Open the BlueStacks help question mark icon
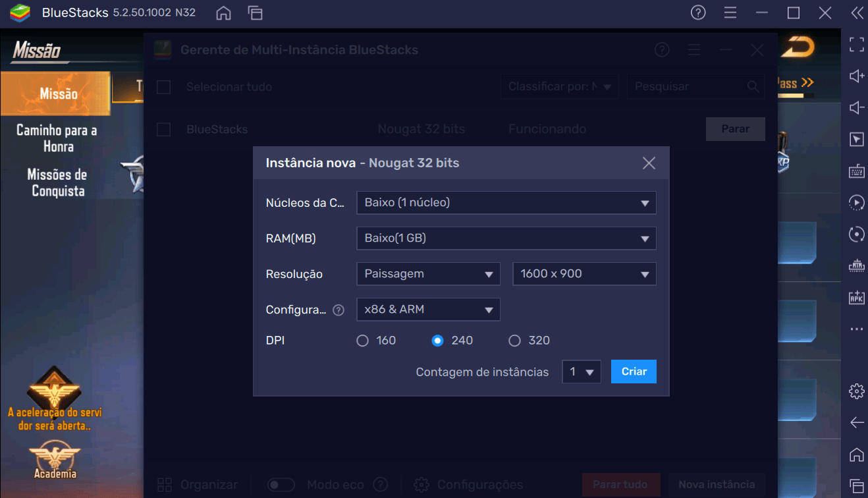The image size is (868, 498). pos(698,13)
